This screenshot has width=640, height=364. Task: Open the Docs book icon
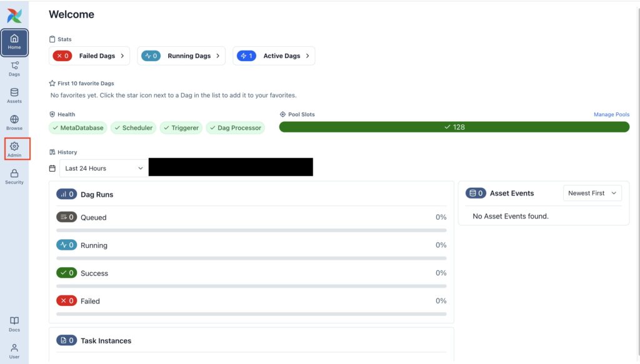click(14, 324)
